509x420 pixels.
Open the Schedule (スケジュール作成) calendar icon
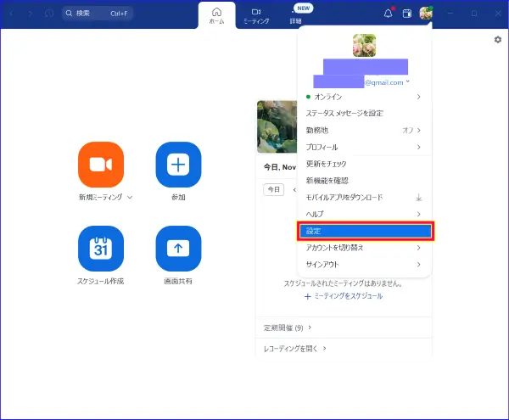pyautogui.click(x=101, y=249)
